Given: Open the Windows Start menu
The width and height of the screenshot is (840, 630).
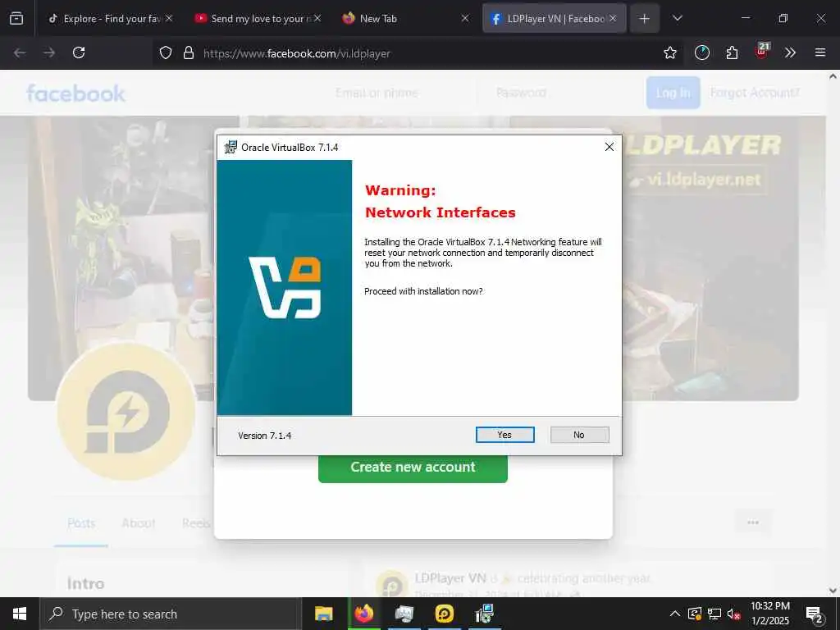Looking at the screenshot, I should 20,614.
